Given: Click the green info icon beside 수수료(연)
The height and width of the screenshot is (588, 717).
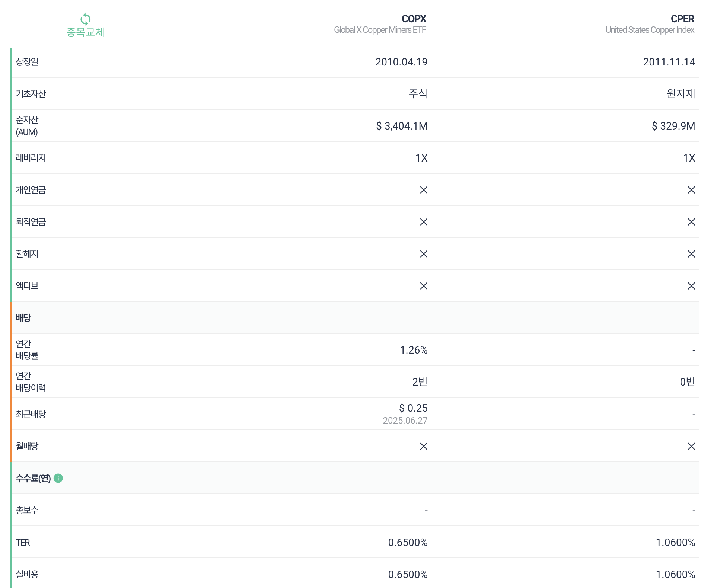Looking at the screenshot, I should (x=58, y=478).
